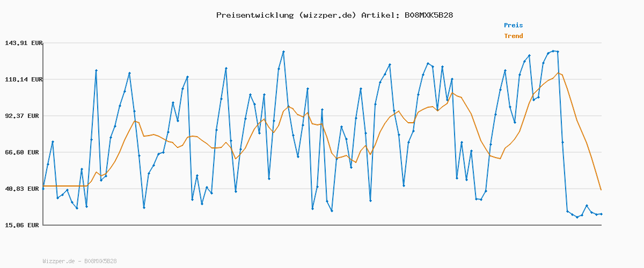Open the Wizzper.de footer watermark link
Screen dimensions: 644x268
60,262
